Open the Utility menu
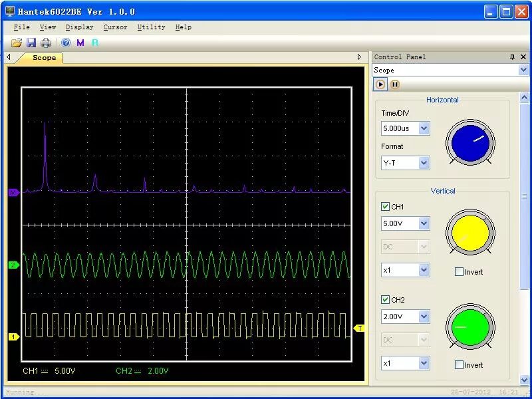The width and height of the screenshot is (532, 399). click(x=151, y=27)
